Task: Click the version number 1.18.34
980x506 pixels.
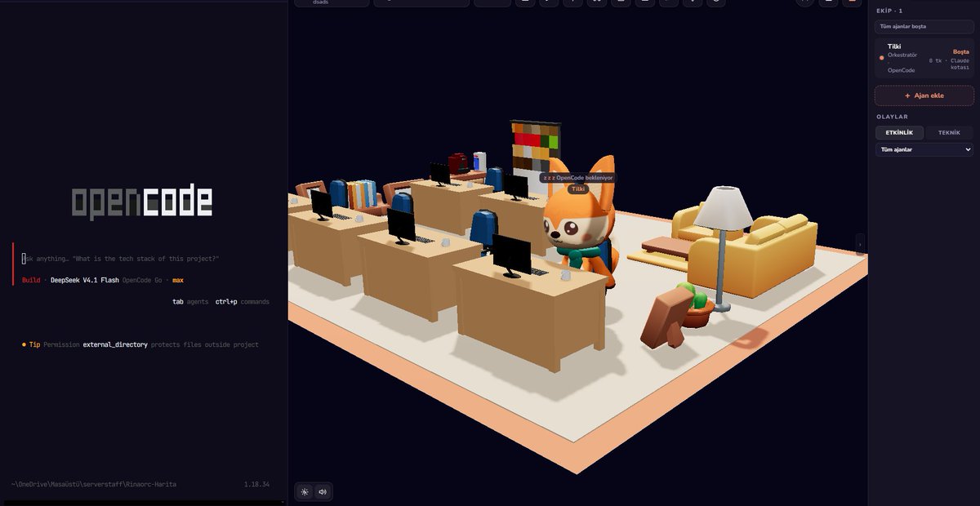Action: (x=256, y=484)
